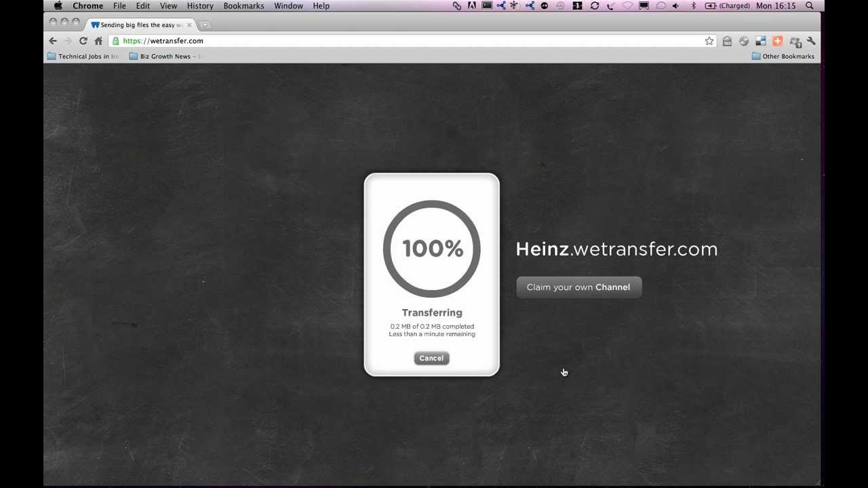Click the green SSL padlock icon
Screen dimensions: 868x488
pos(115,41)
